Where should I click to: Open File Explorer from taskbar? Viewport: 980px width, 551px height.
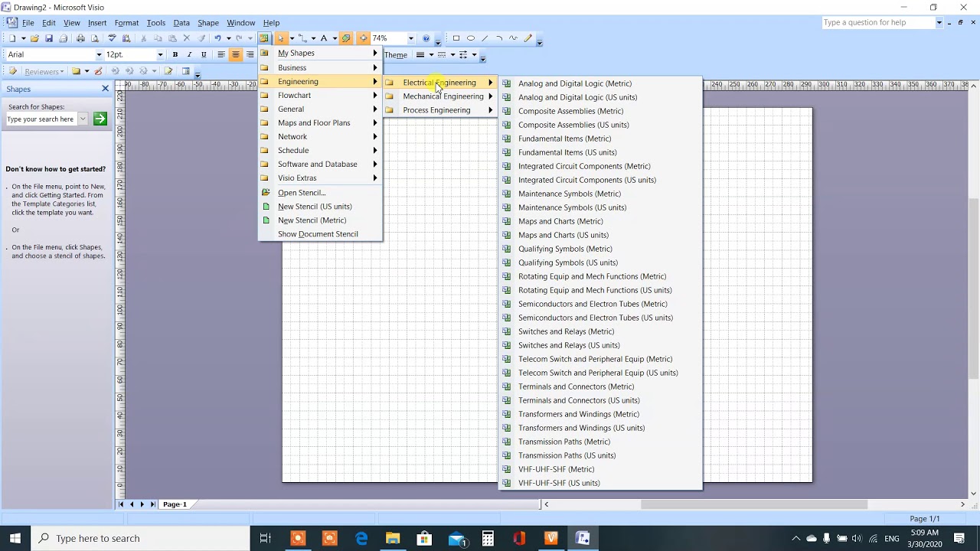(393, 538)
